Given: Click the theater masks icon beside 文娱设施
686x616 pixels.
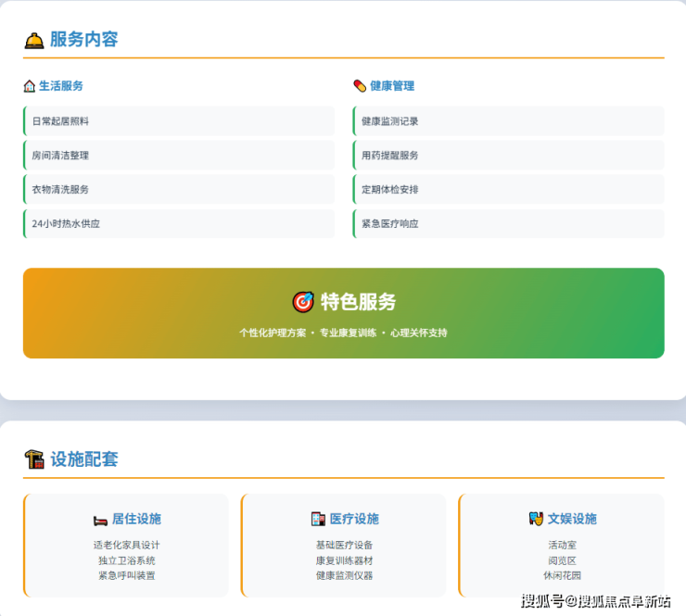Looking at the screenshot, I should click(x=536, y=519).
